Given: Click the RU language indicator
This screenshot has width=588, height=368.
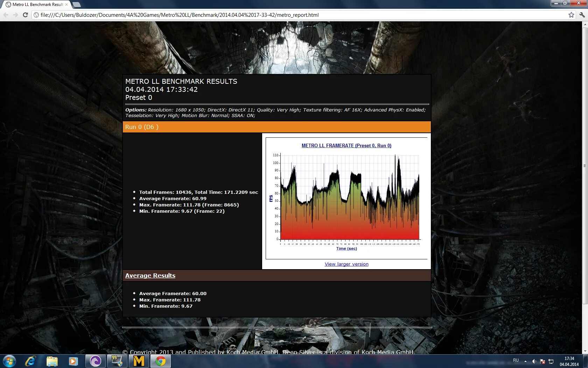Looking at the screenshot, I should point(516,360).
